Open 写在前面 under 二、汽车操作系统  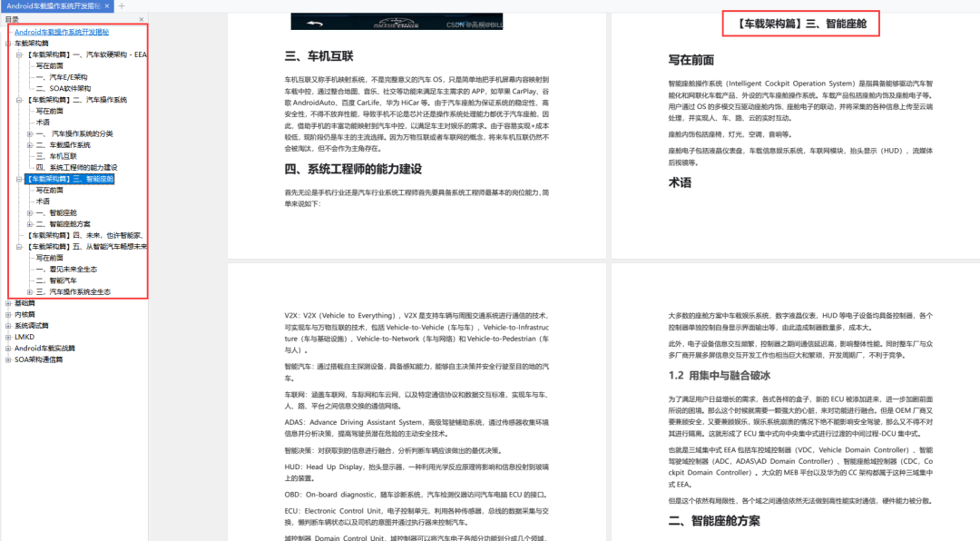point(49,111)
